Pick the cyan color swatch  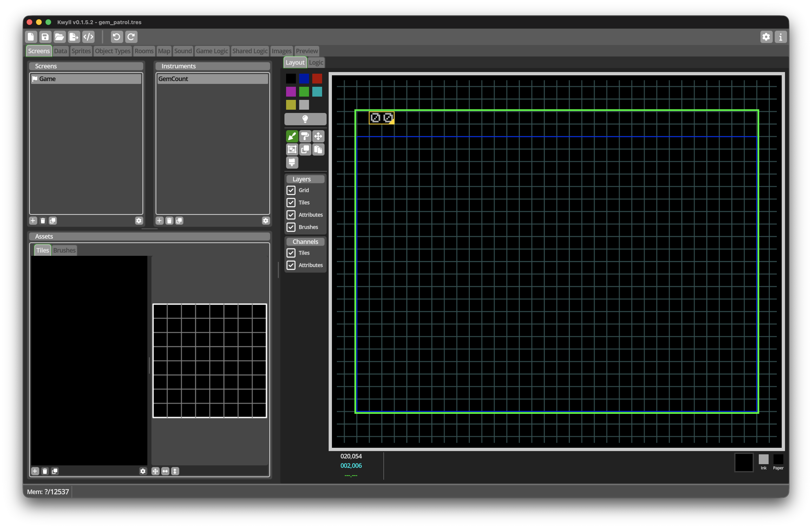(317, 92)
